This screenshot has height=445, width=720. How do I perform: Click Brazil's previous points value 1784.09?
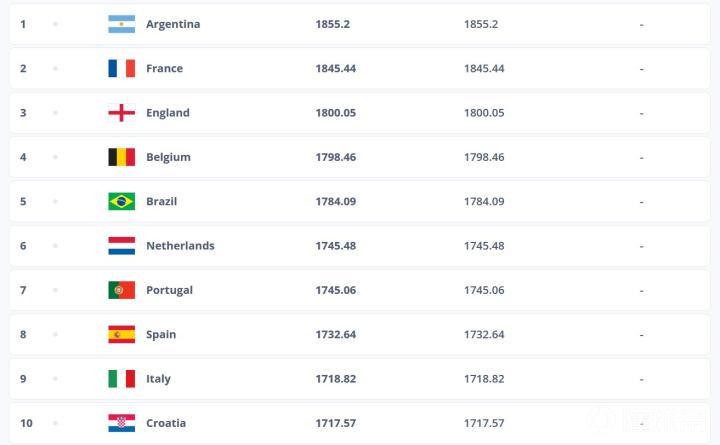484,201
